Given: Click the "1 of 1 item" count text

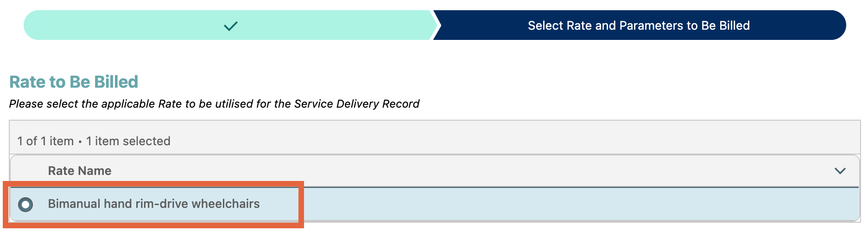Looking at the screenshot, I should (x=45, y=141).
